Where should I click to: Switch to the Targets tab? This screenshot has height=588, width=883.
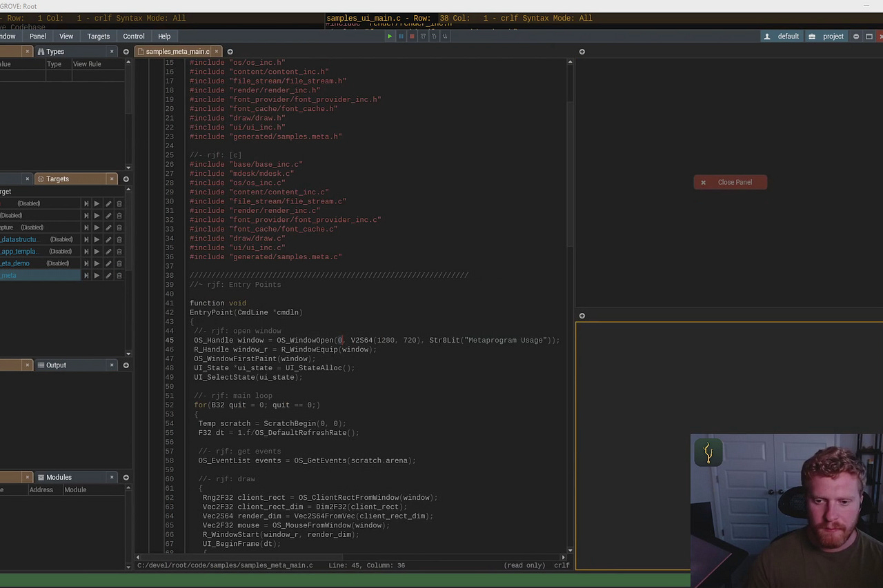(x=57, y=179)
